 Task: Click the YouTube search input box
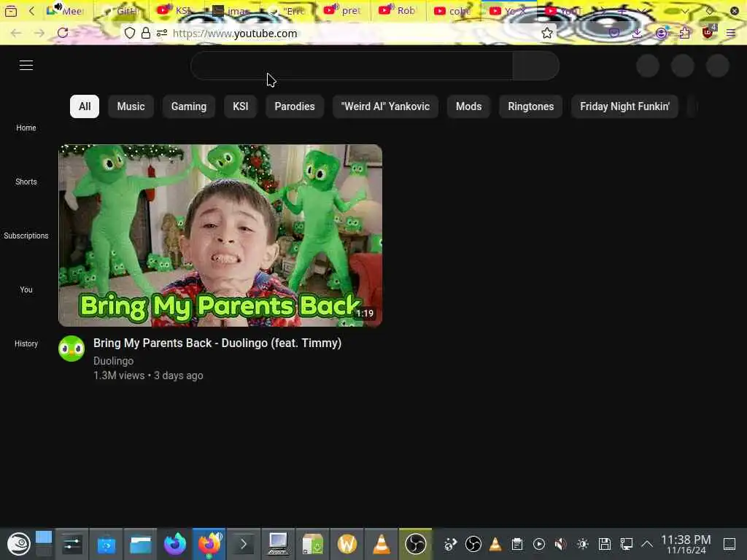pyautogui.click(x=352, y=66)
